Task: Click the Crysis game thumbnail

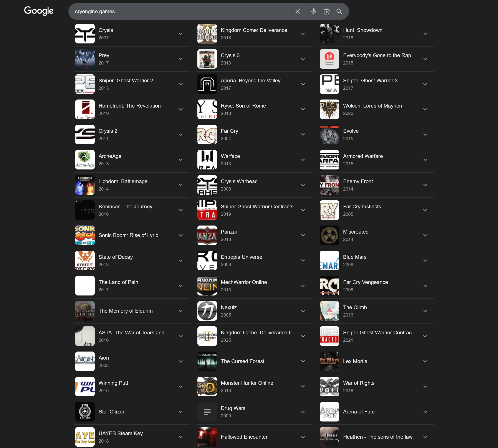Action: pos(85,34)
